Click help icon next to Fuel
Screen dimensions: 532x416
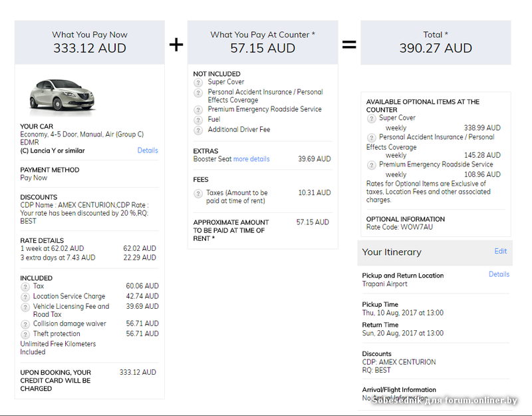click(x=198, y=120)
